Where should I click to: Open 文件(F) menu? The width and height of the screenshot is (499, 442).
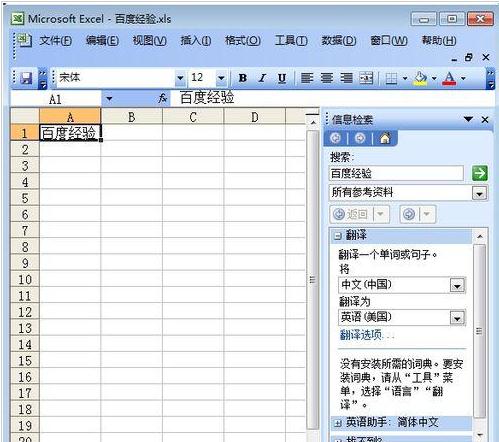(x=55, y=41)
